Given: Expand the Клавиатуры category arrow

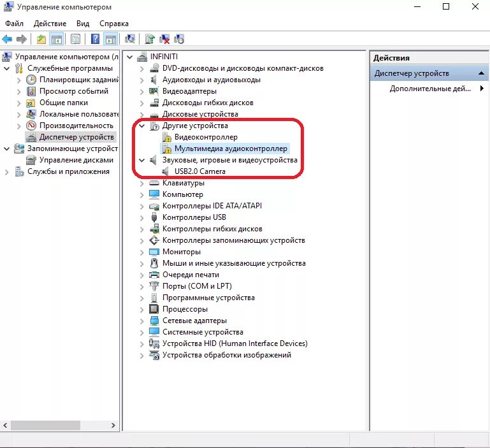Looking at the screenshot, I should pyautogui.click(x=142, y=183).
